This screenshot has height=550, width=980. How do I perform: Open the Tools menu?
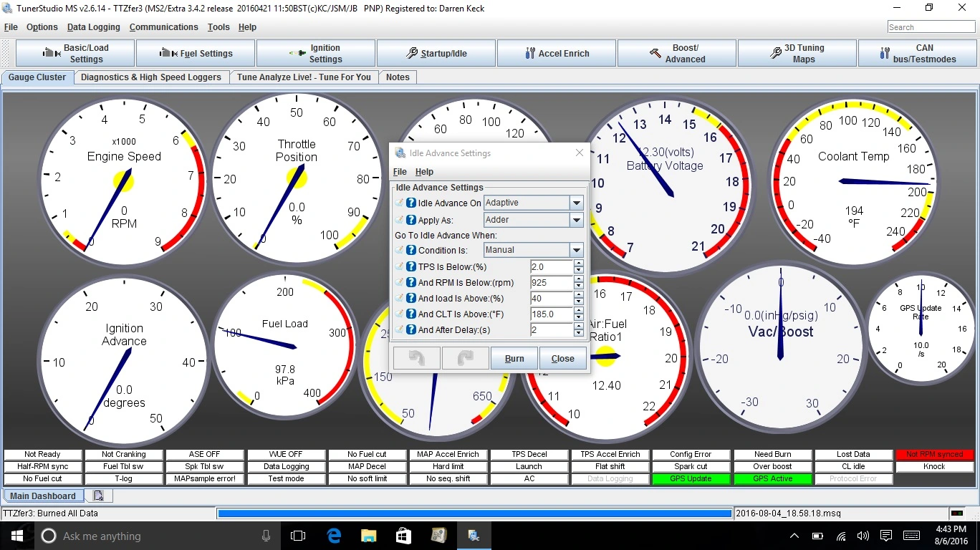(218, 27)
